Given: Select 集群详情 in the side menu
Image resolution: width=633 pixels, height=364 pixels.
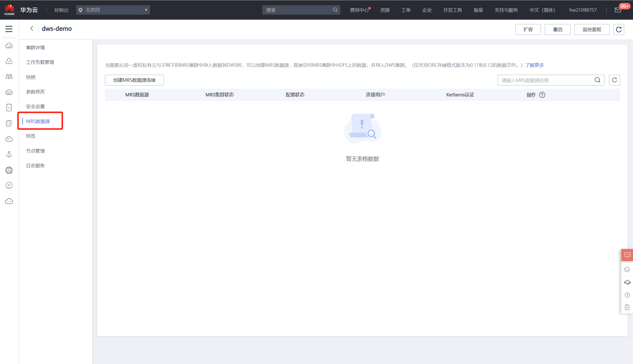Looking at the screenshot, I should pos(35,47).
